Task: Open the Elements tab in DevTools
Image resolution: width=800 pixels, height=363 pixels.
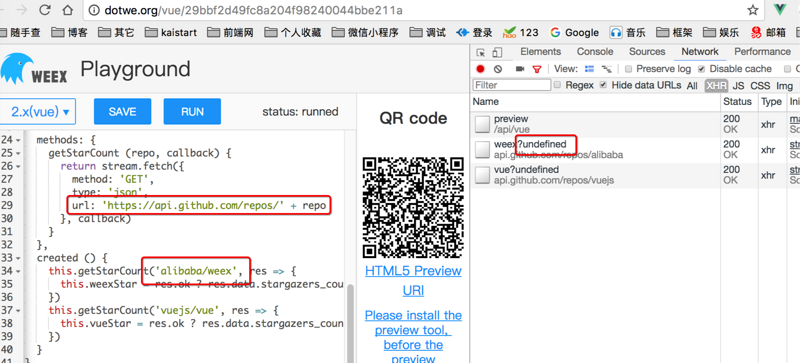Action: 540,52
